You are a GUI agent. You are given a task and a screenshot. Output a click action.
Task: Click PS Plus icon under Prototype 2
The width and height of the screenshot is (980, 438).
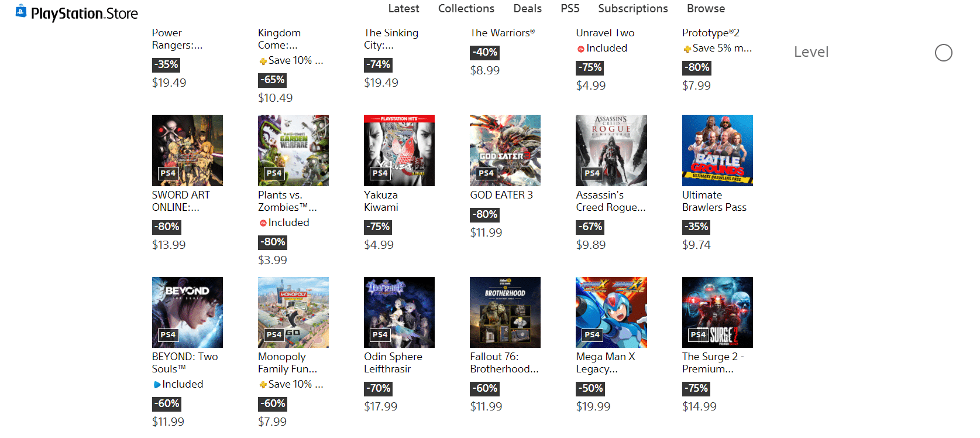pos(687,49)
